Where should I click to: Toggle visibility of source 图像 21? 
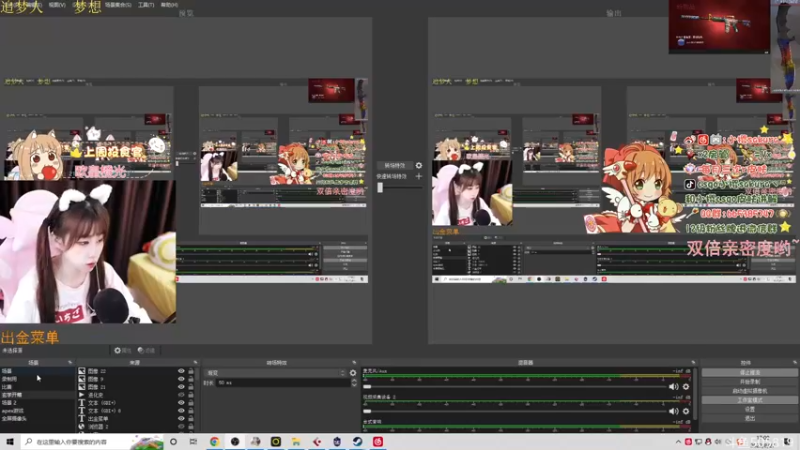(181, 387)
